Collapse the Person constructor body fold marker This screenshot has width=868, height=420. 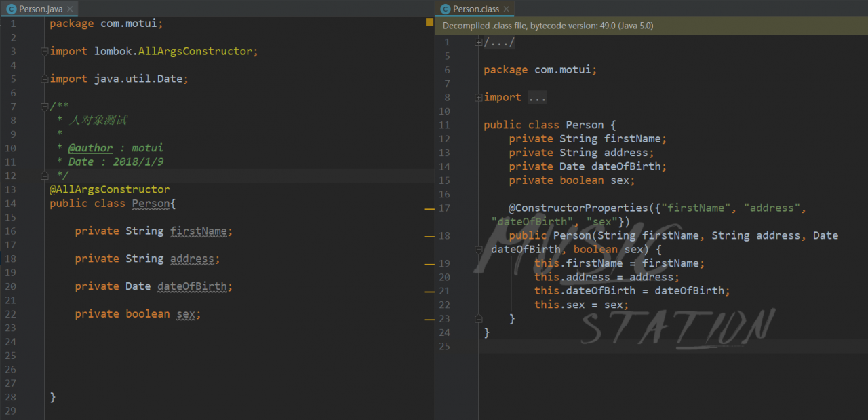tap(479, 250)
